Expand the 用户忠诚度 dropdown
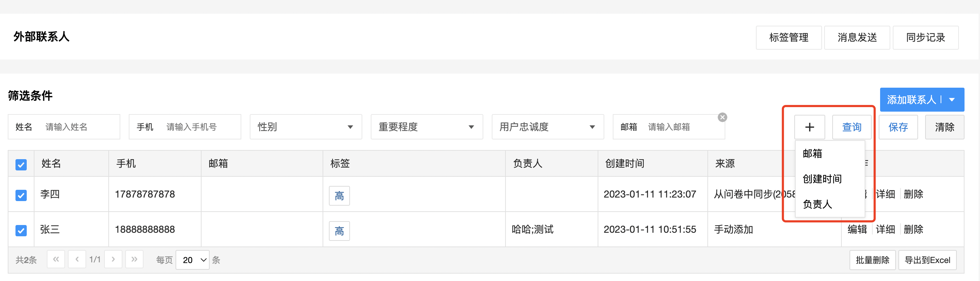Viewport: 980px width, 281px height. tap(548, 127)
